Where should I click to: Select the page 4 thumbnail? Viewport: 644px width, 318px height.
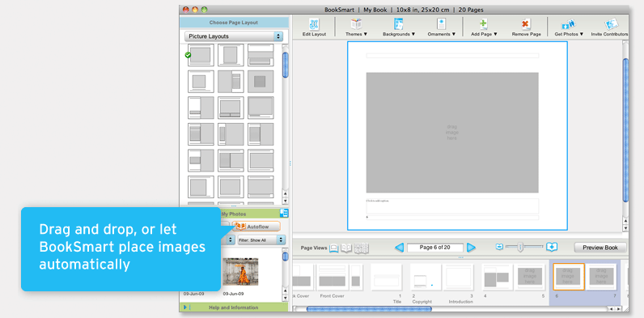point(497,278)
